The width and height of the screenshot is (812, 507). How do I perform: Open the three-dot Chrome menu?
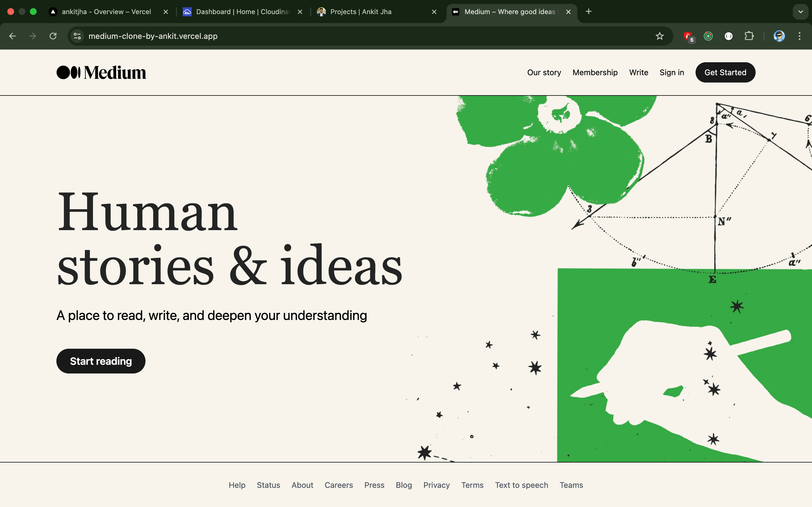click(x=800, y=36)
